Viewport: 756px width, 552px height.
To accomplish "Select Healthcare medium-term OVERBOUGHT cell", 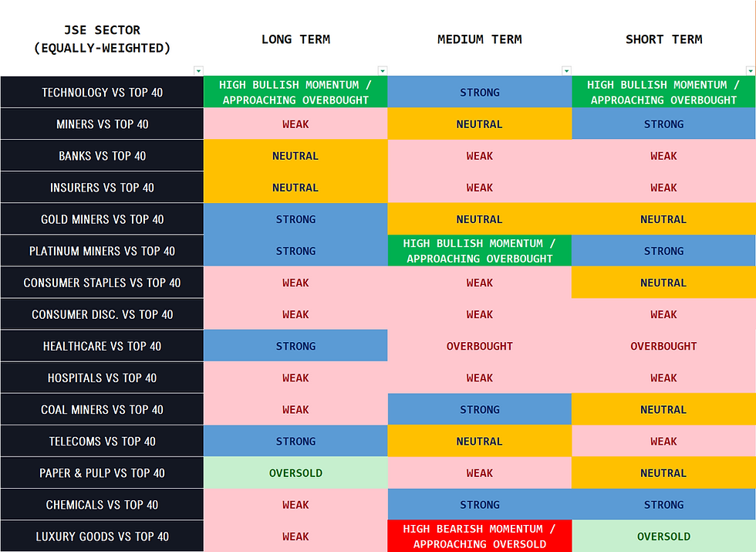I will point(479,347).
